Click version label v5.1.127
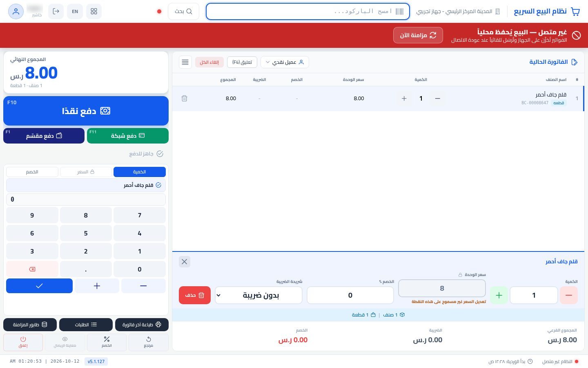This screenshot has width=588, height=368. (96, 361)
